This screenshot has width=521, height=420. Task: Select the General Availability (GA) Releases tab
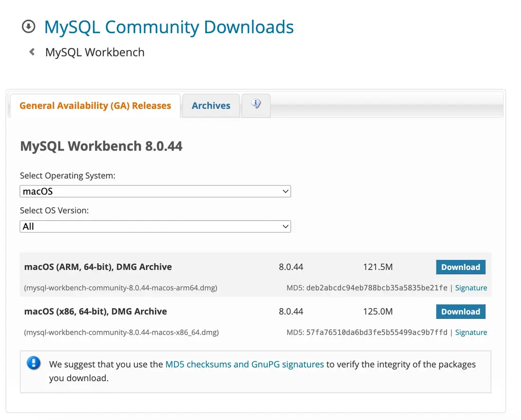(x=95, y=106)
